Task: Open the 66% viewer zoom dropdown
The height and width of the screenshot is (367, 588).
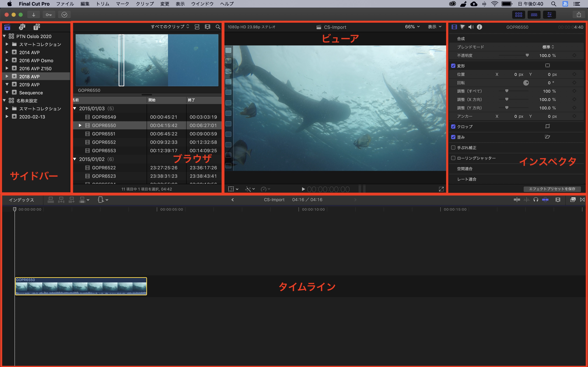Action: click(412, 27)
